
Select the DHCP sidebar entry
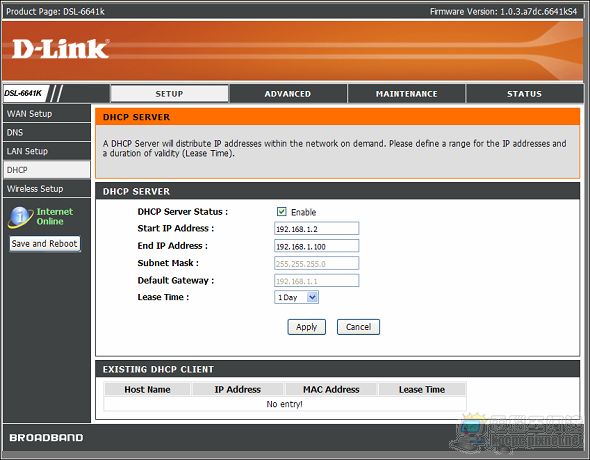47,170
